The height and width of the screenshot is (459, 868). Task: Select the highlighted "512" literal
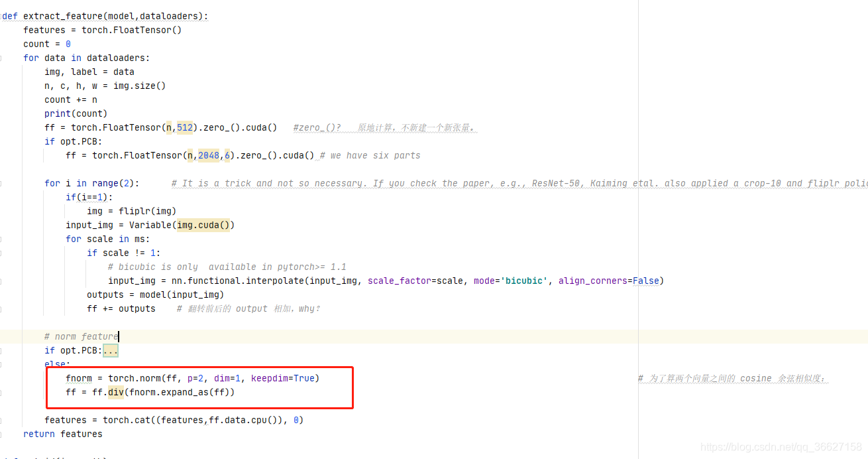[x=184, y=127]
